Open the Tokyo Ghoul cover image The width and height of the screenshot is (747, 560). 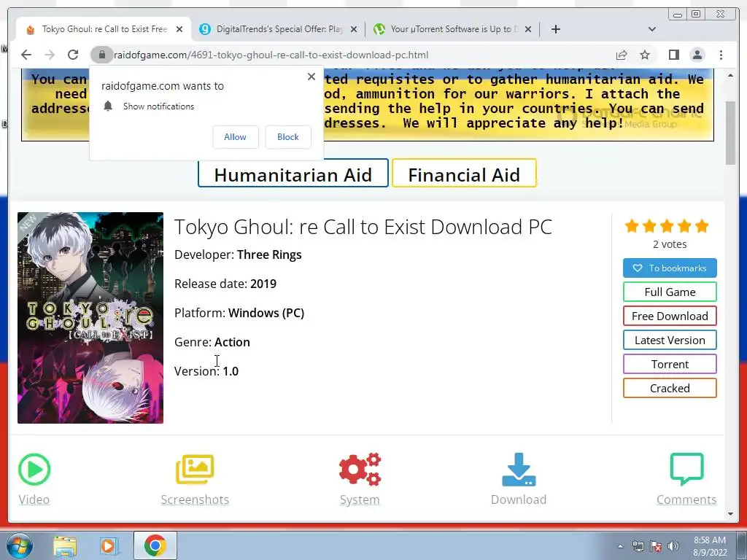[x=90, y=318]
